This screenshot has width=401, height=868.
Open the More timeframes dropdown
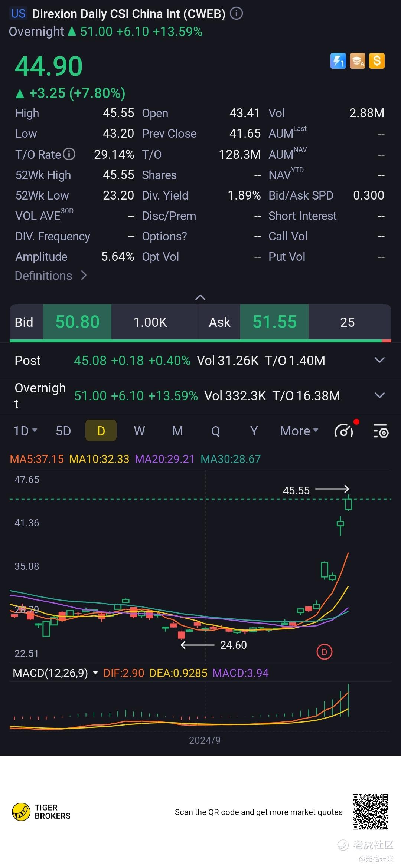coord(299,431)
